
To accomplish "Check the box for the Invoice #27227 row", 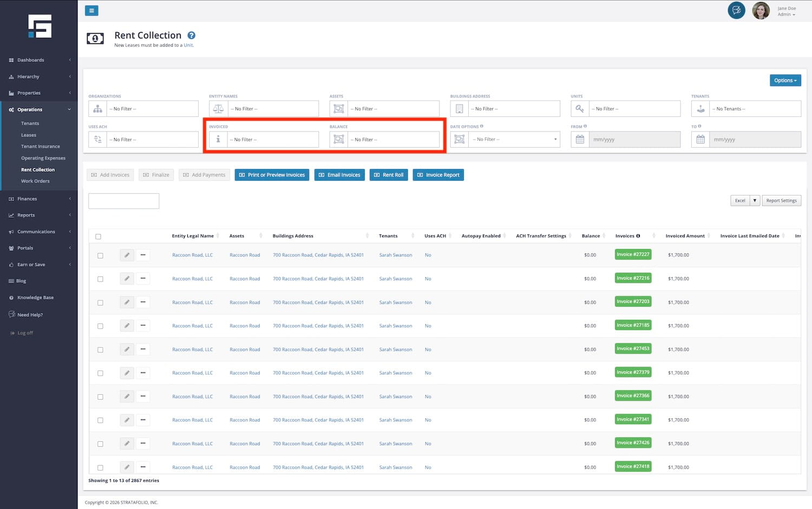I will (100, 256).
